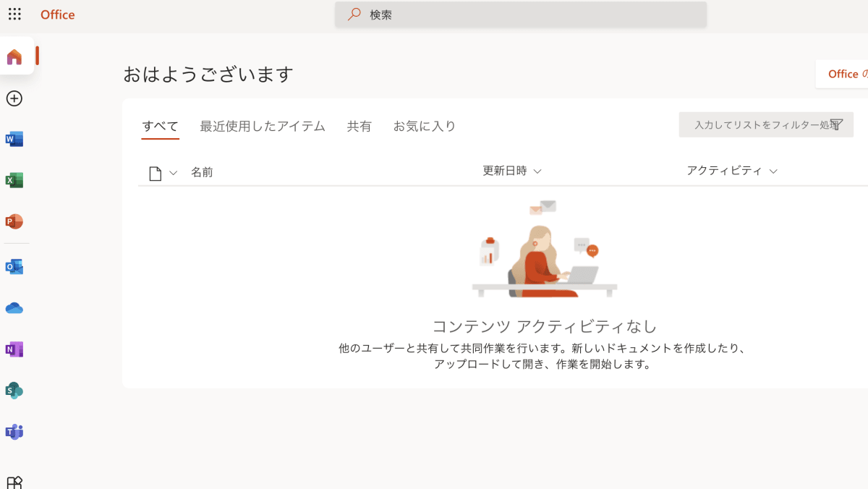Focus the 検索 search box
Viewport: 868px width, 489px height.
[x=521, y=14]
